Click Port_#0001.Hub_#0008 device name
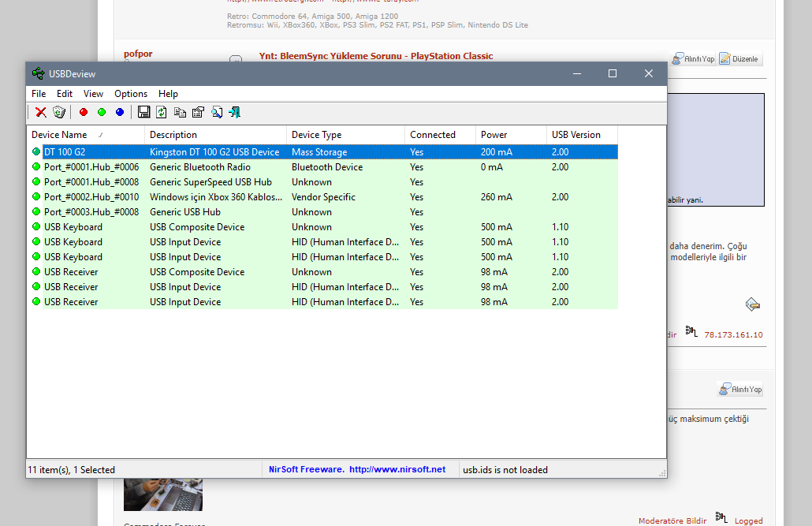Screen dimensions: 812x526 click(91, 182)
